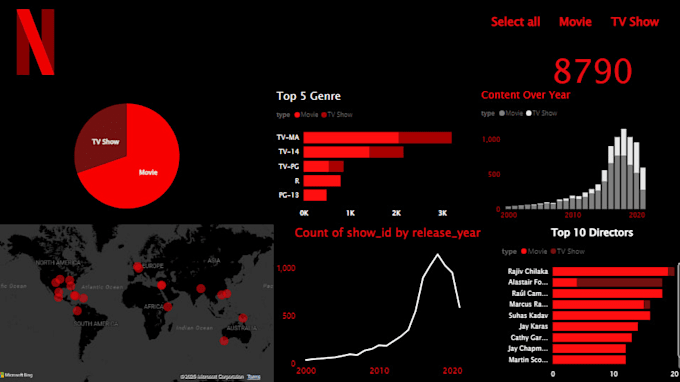
Task: Select the PG-13 rating bar
Action: point(315,195)
